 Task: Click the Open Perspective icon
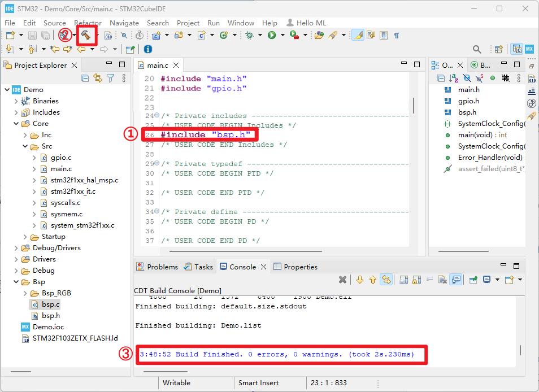(x=499, y=49)
